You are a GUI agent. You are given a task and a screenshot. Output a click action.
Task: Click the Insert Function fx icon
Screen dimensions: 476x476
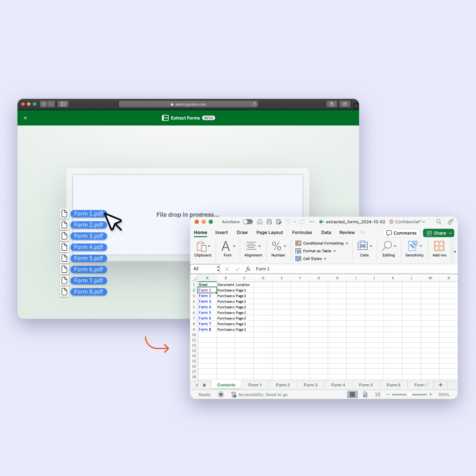click(x=248, y=269)
